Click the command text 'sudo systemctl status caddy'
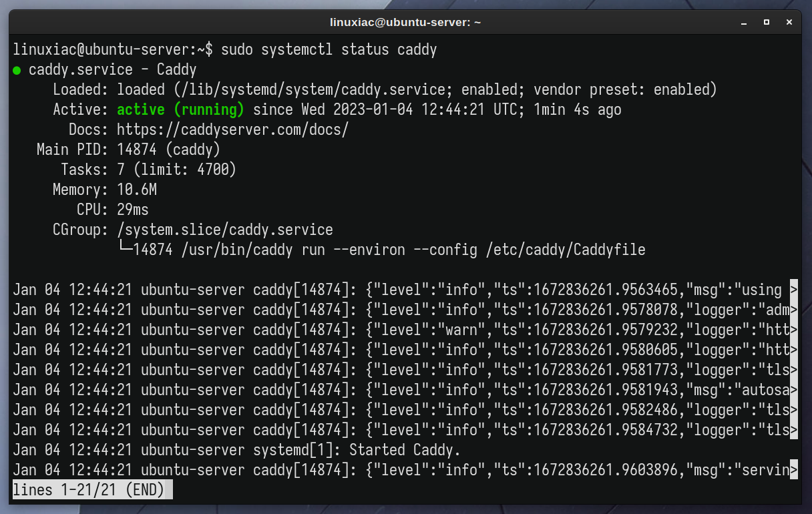This screenshot has width=812, height=514. click(329, 49)
